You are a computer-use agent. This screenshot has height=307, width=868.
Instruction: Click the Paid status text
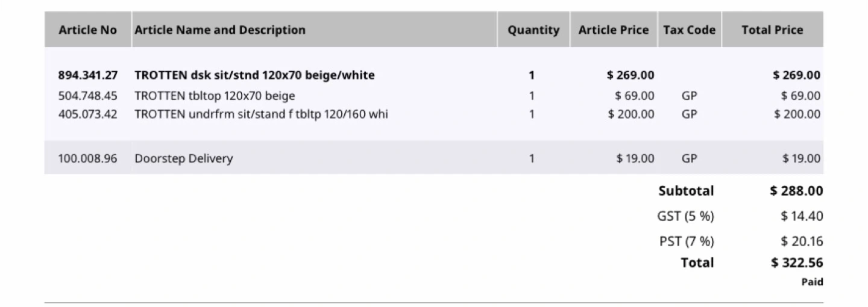812,282
